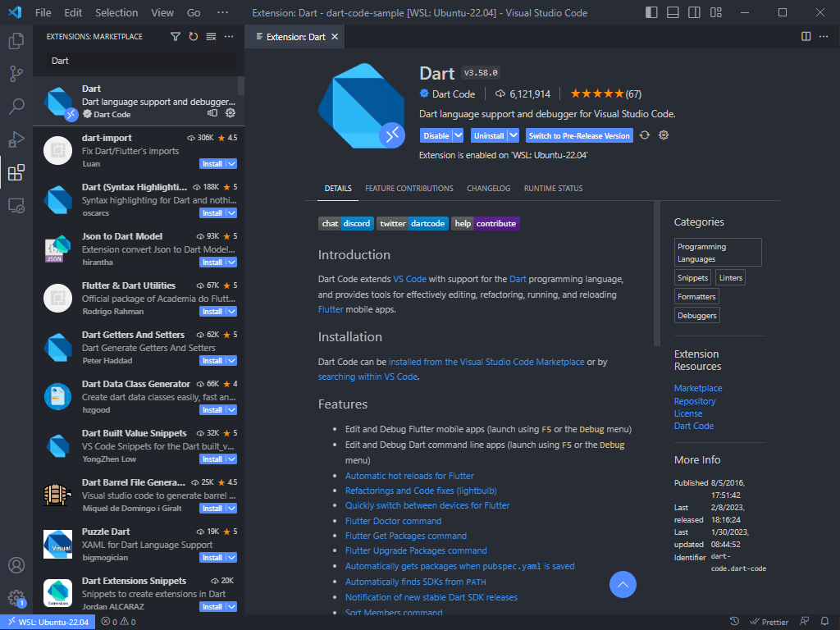840x630 pixels.
Task: Toggle secondary side bar visibility
Action: click(x=694, y=12)
